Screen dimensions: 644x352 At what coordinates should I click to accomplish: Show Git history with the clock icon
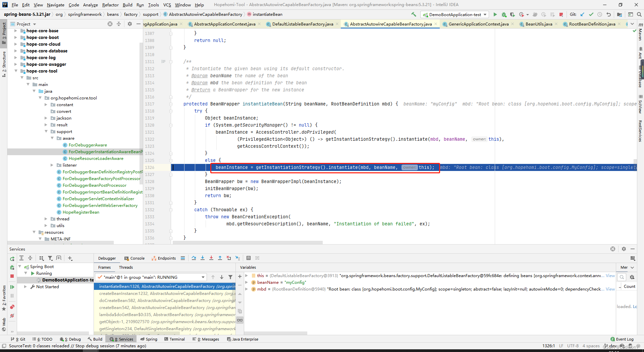point(600,14)
